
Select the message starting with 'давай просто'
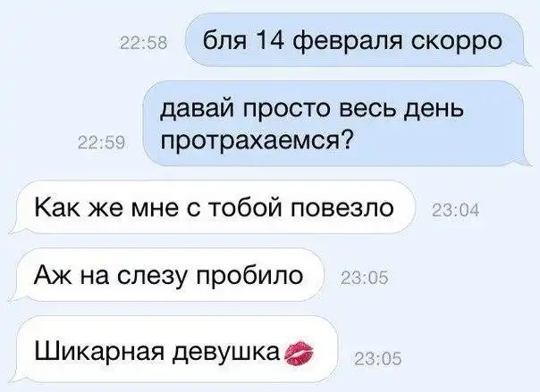(x=334, y=123)
